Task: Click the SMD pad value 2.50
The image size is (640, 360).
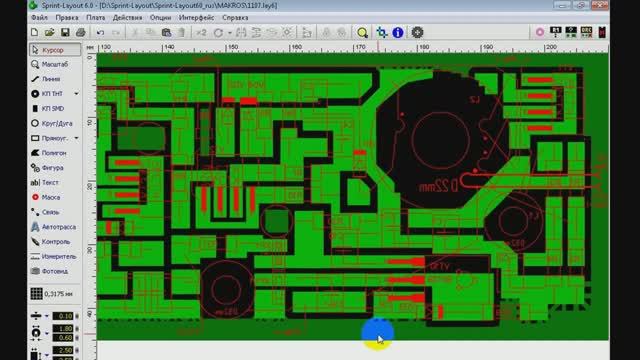Action: [x=63, y=351]
